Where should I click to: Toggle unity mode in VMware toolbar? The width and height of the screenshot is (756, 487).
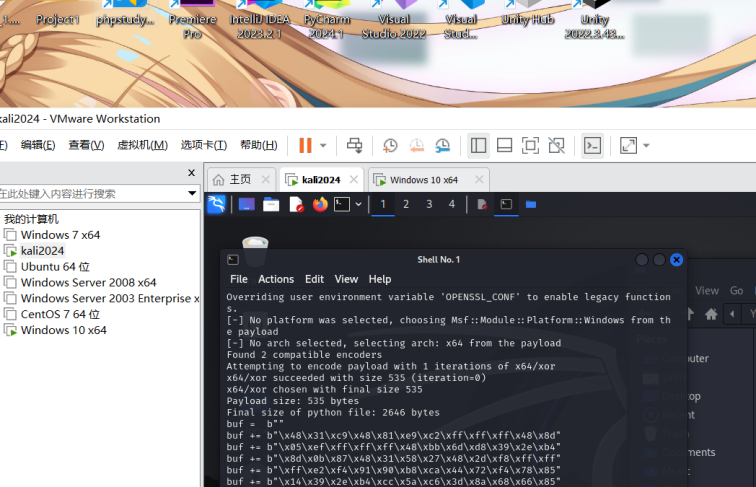[557, 145]
